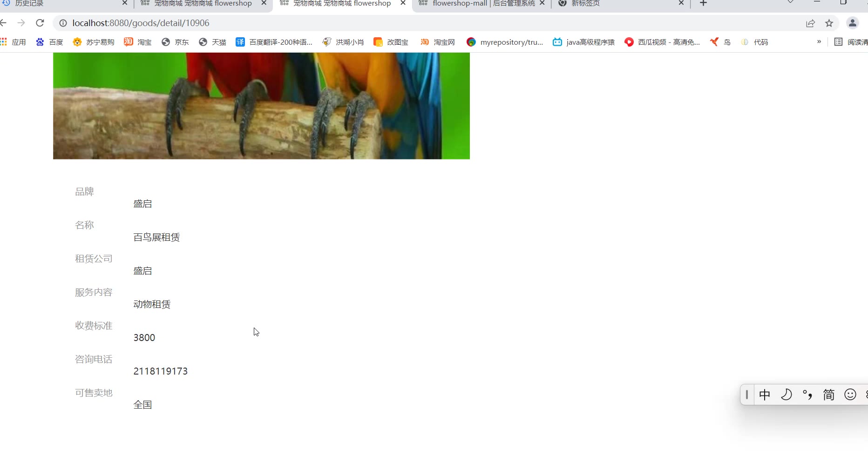Viewport: 868px width, 464px height.
Task: Open the 鸟 bookmark
Action: 720,42
